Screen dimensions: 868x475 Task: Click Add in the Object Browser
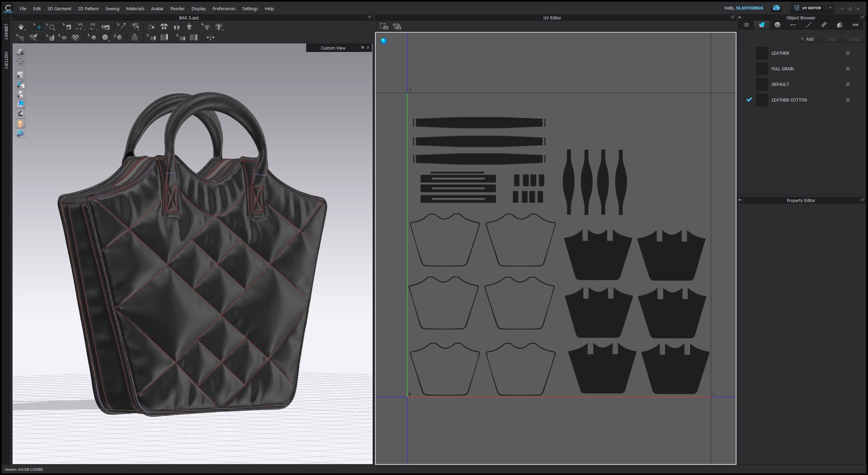(x=807, y=39)
